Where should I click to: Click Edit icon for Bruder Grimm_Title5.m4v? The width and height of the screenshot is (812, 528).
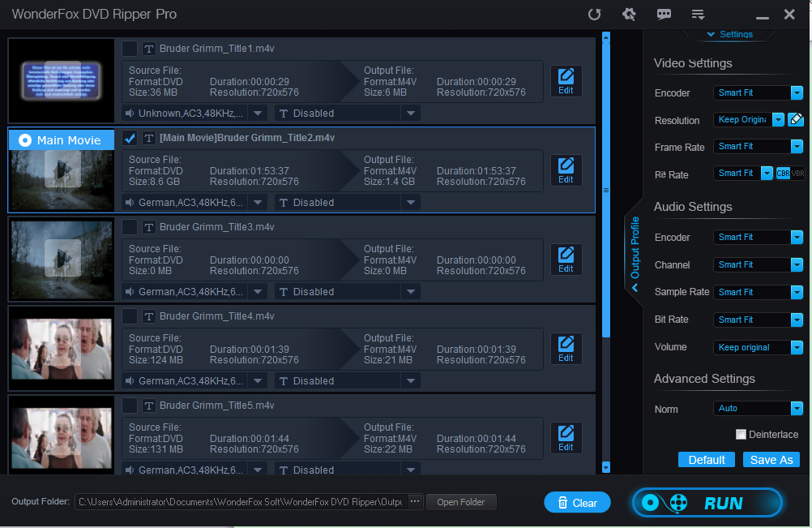point(566,438)
